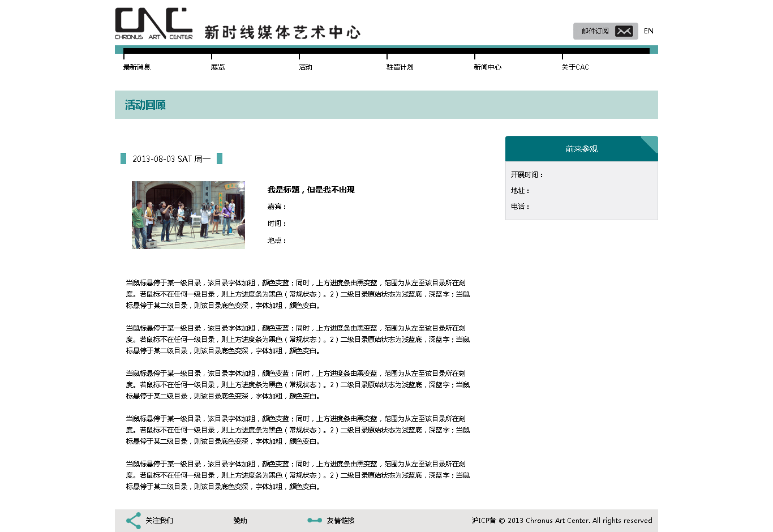Click the 活动回顾 section heading
773x532 pixels.
click(x=145, y=105)
